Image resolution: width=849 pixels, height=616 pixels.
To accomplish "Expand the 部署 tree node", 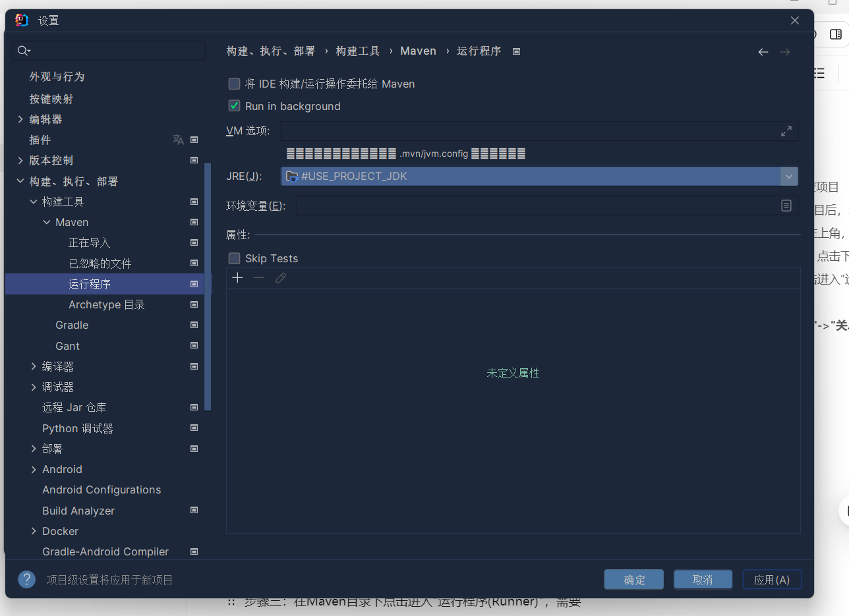I will (34, 449).
